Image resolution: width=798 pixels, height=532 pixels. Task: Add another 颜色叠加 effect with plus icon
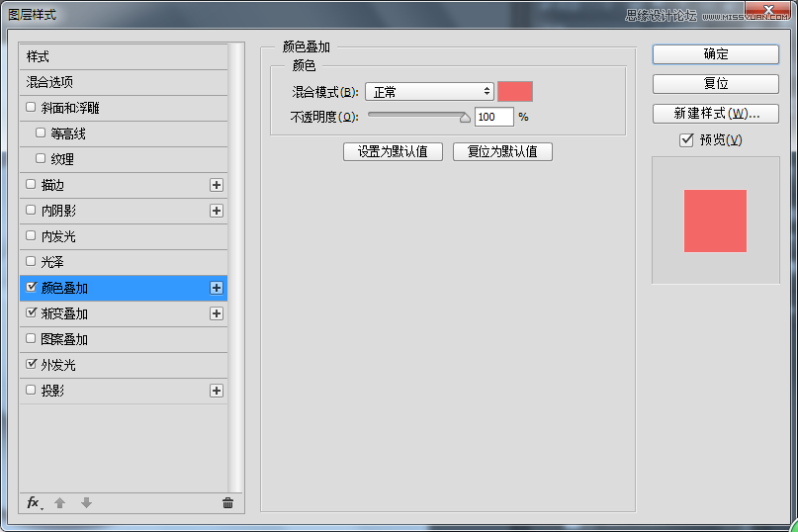point(217,288)
